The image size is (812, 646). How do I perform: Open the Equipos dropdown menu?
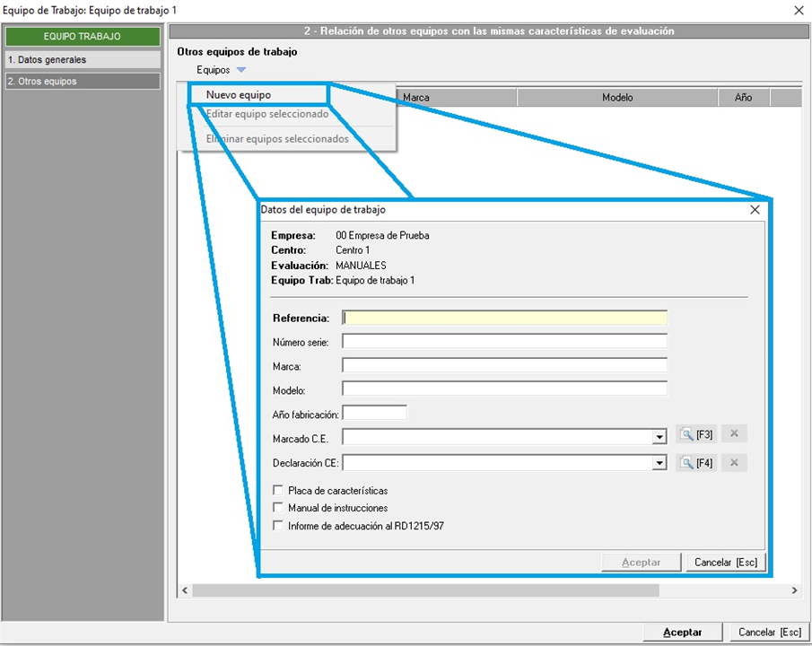click(221, 70)
